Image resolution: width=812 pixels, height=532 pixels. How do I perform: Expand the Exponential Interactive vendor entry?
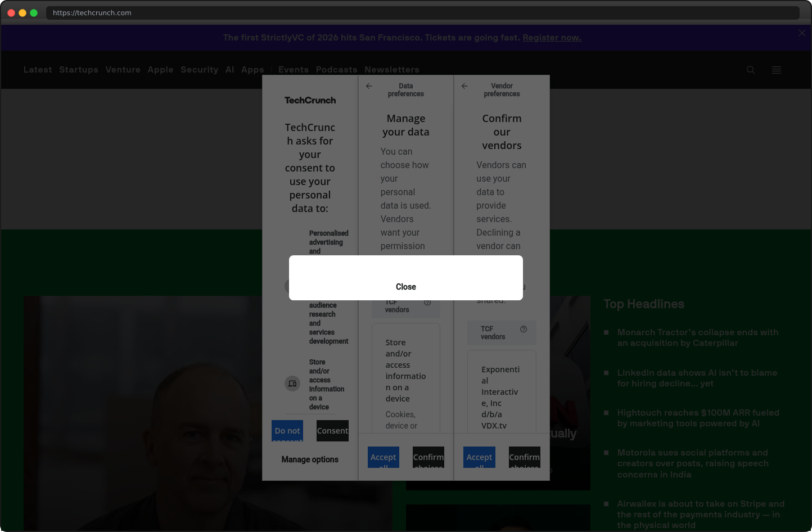click(501, 397)
